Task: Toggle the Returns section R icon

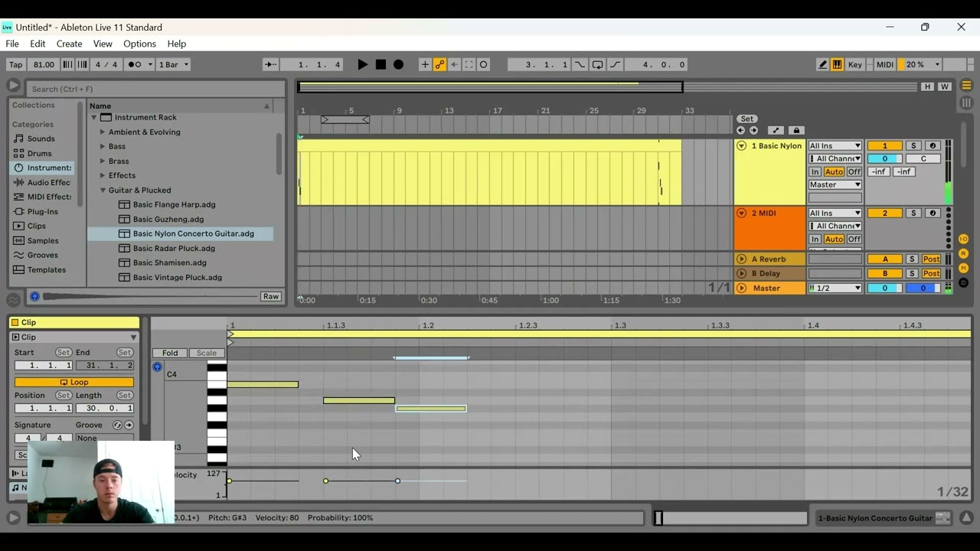Action: [964, 253]
